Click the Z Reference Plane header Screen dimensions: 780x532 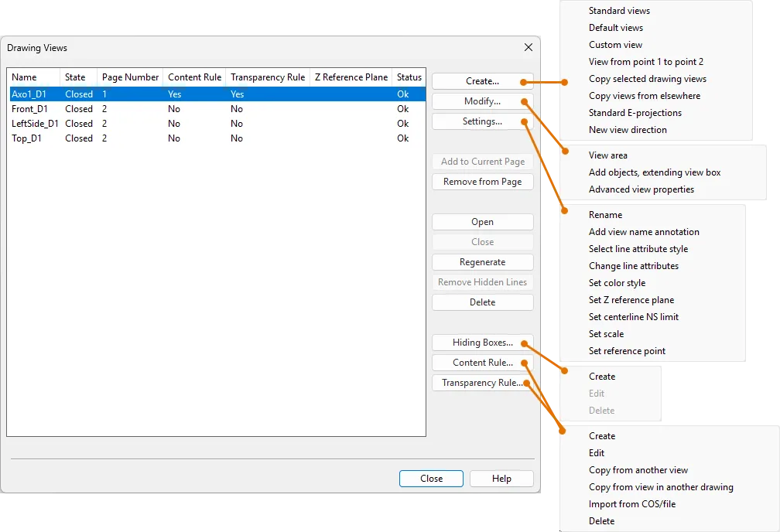351,77
